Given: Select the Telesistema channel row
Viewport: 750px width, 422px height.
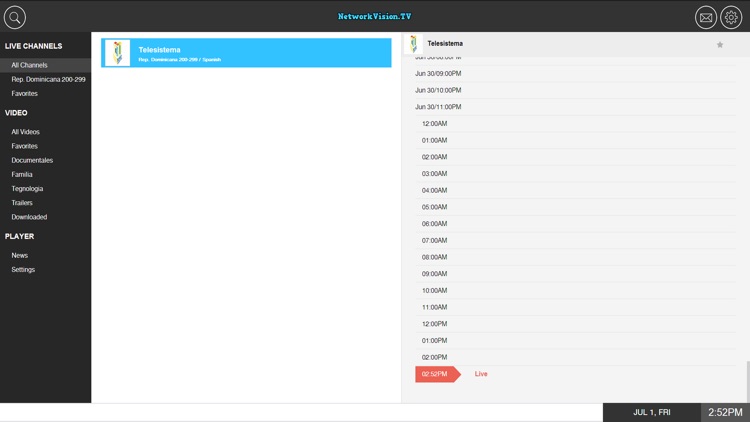Looking at the screenshot, I should tap(246, 53).
